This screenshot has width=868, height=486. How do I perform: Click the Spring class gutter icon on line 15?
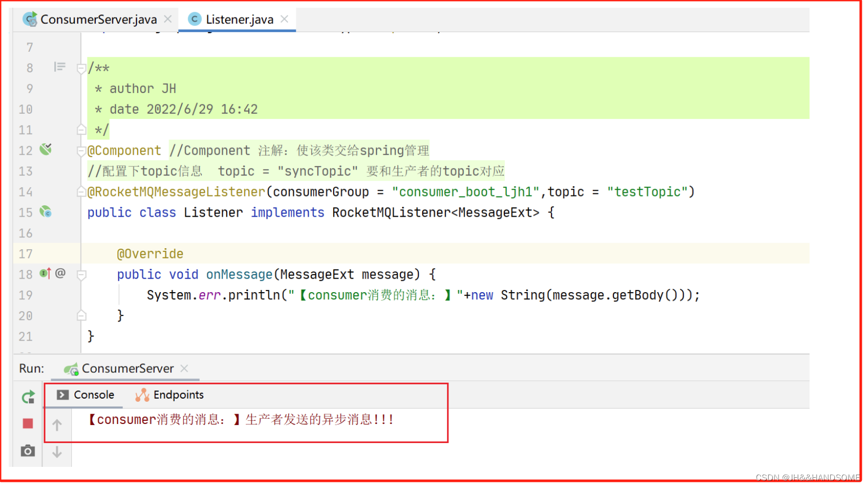[x=46, y=211]
